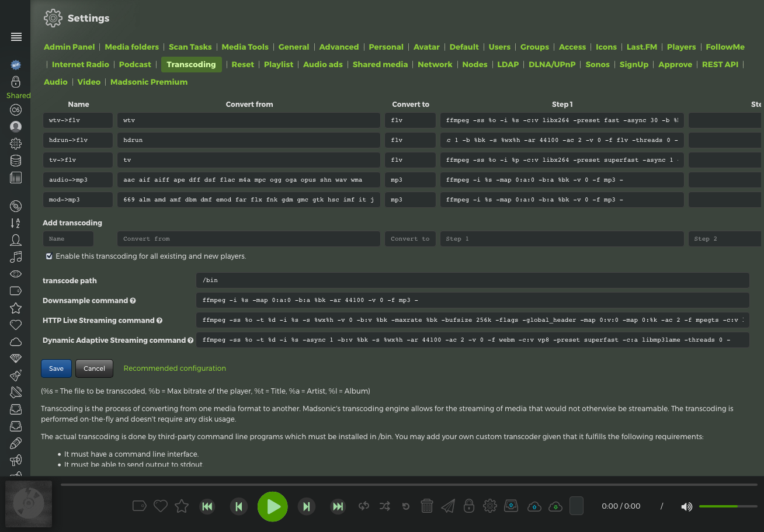Screen dimensions: 764x532
Task: Click the diamond icon in the sidebar
Action: point(16,359)
